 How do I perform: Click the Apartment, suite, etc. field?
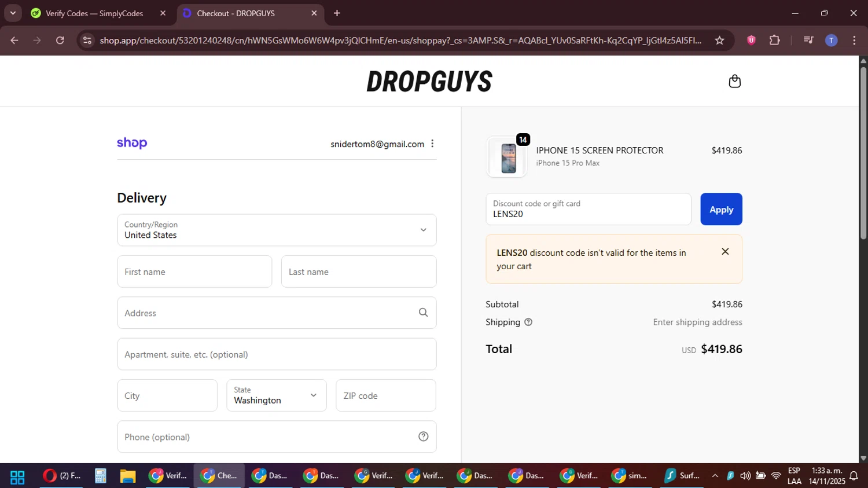click(277, 354)
